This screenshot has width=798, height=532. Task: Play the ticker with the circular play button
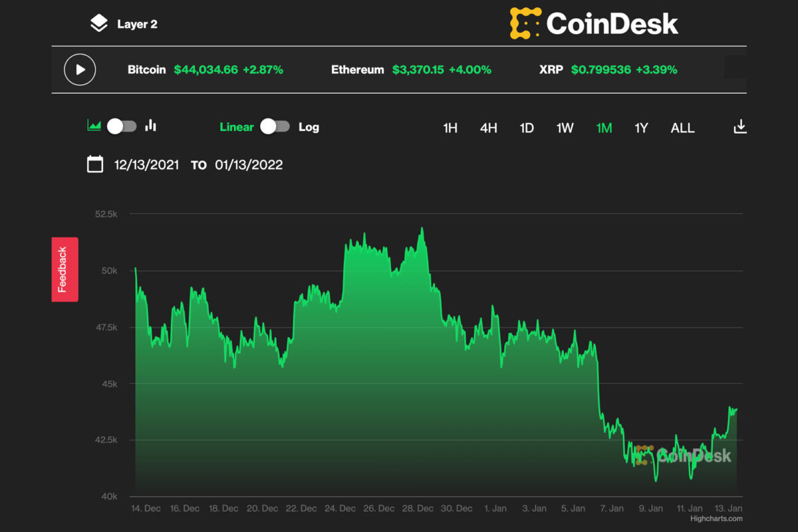coord(80,69)
